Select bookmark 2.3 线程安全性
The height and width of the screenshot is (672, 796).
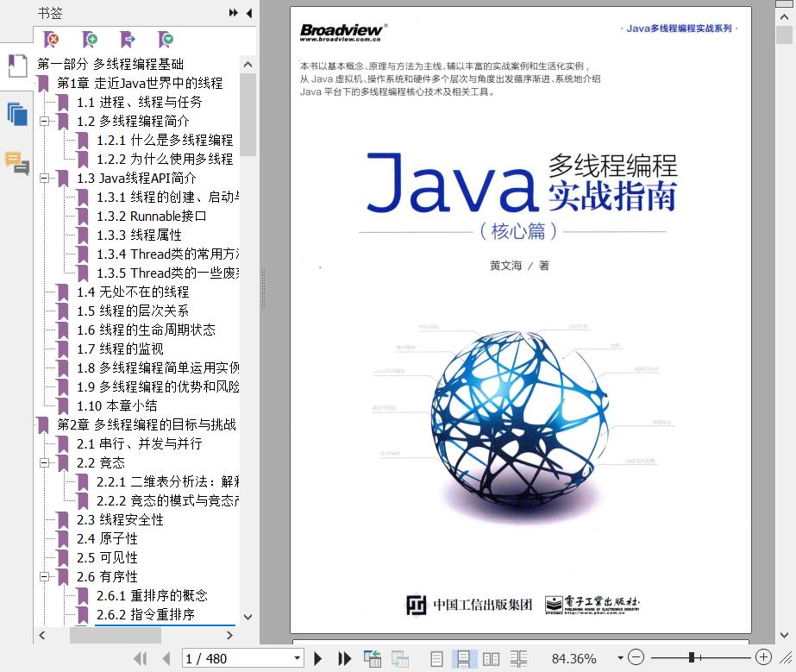121,520
